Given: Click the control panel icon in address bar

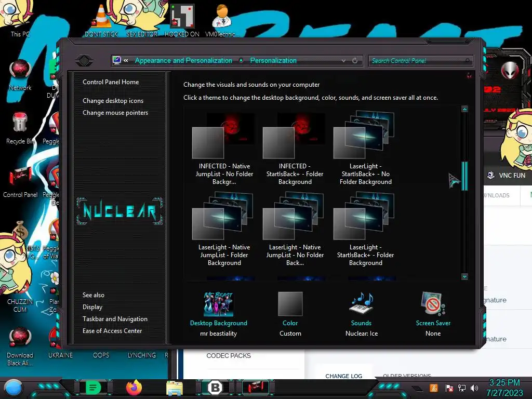Looking at the screenshot, I should coord(117,60).
